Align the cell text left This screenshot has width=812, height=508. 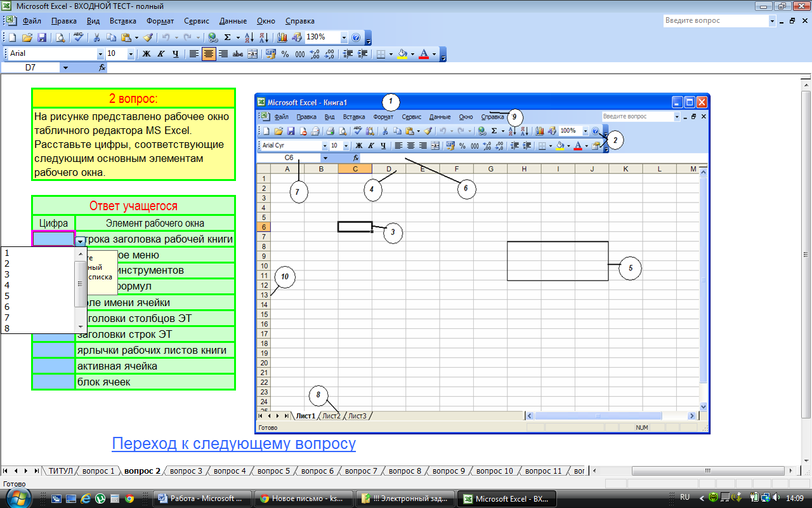(x=193, y=54)
